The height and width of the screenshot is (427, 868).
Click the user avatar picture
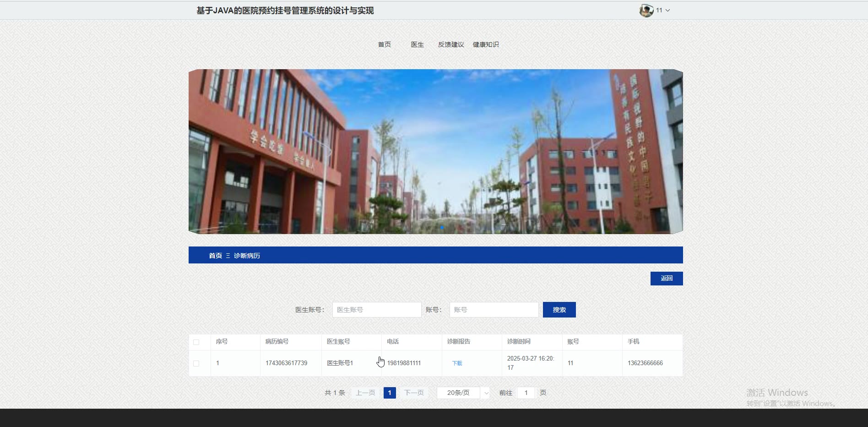click(646, 11)
